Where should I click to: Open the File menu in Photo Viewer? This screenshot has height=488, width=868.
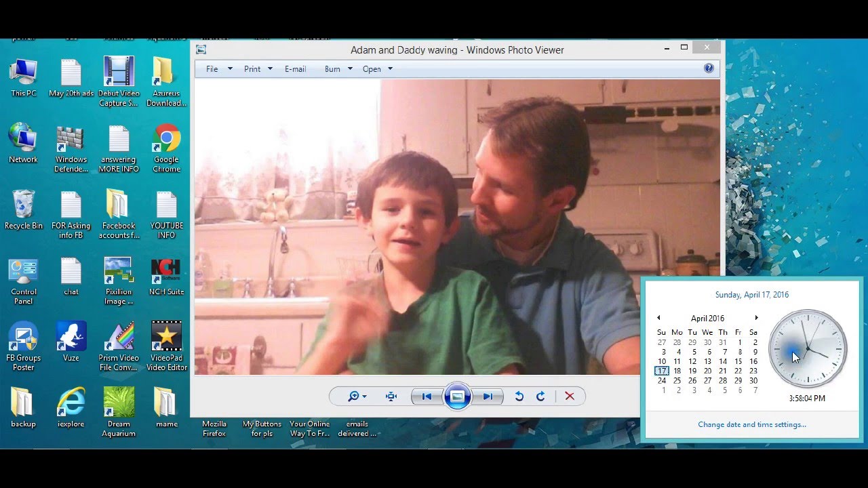(212, 69)
